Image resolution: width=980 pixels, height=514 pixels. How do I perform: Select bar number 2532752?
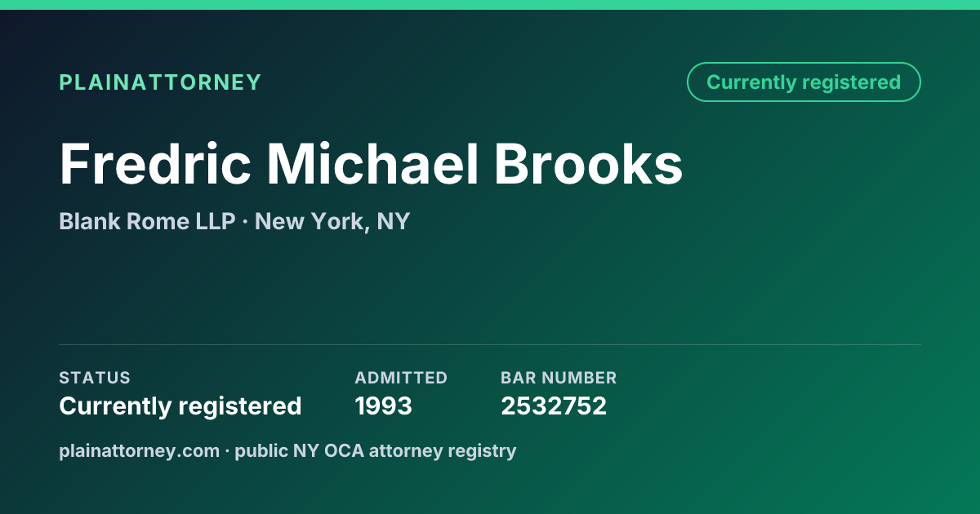[554, 405]
